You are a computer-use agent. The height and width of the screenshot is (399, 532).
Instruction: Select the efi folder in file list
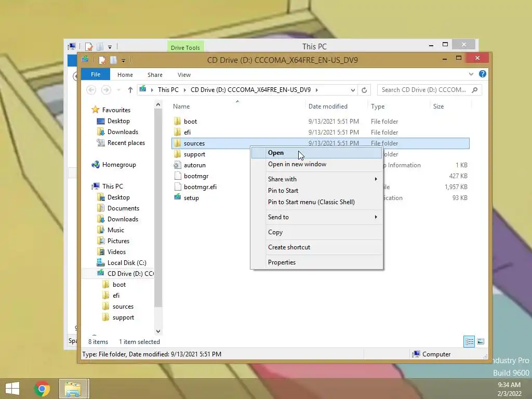187,132
